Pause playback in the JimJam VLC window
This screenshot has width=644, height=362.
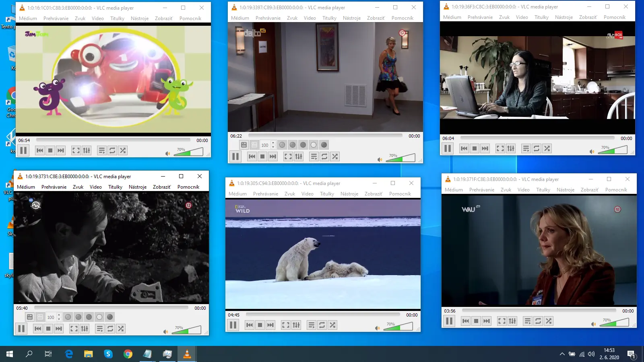pyautogui.click(x=23, y=150)
